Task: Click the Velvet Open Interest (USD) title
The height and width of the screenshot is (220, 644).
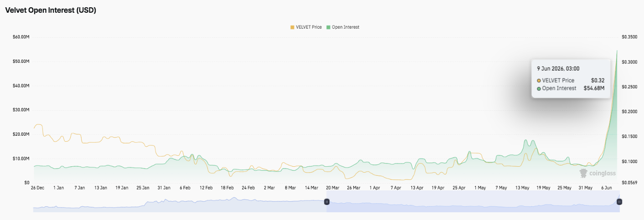Action: [x=51, y=10]
